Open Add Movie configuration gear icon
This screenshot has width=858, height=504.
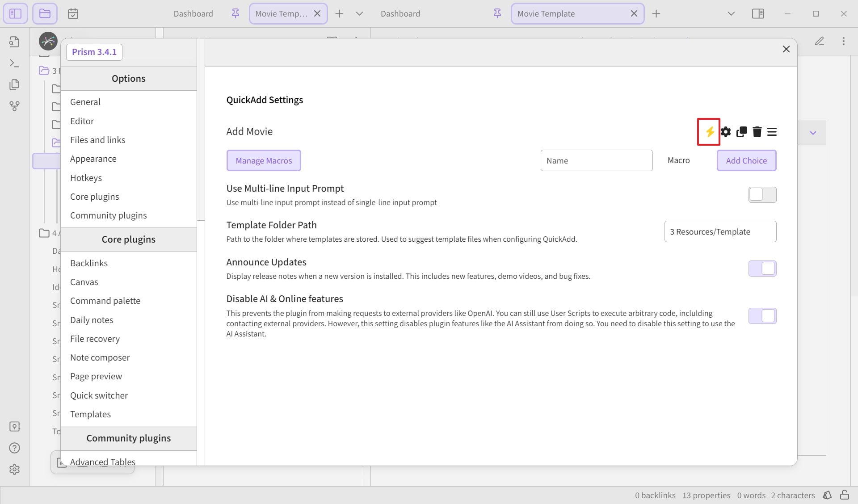tap(726, 132)
